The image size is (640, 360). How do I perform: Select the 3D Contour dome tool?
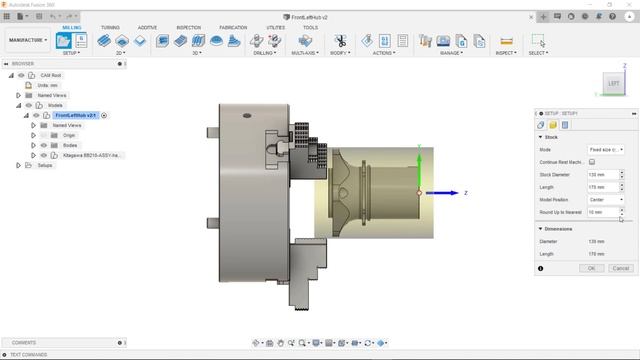(216, 41)
